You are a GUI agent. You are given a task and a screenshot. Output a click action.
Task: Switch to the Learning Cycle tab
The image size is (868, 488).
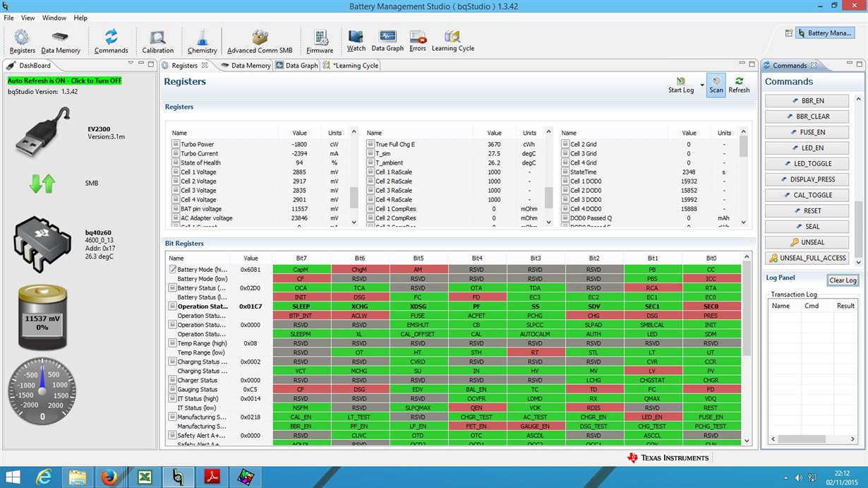351,65
